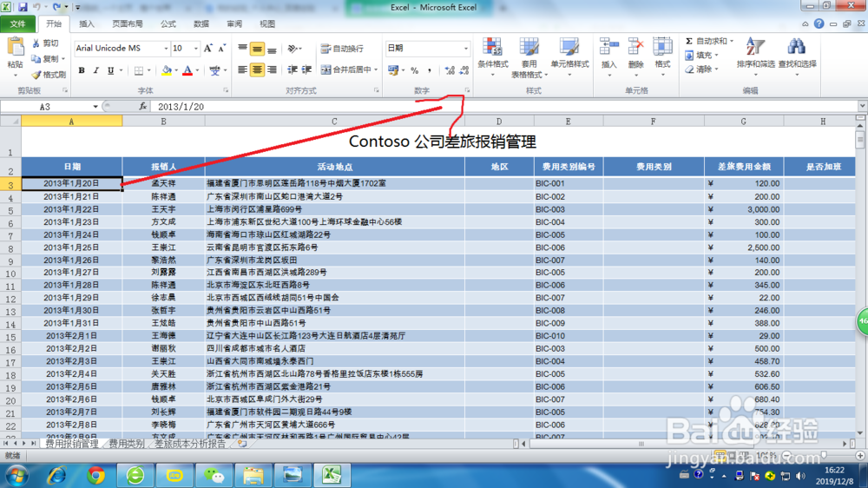The height and width of the screenshot is (488, 868).
Task: Click the text orientation icon
Action: tap(293, 49)
